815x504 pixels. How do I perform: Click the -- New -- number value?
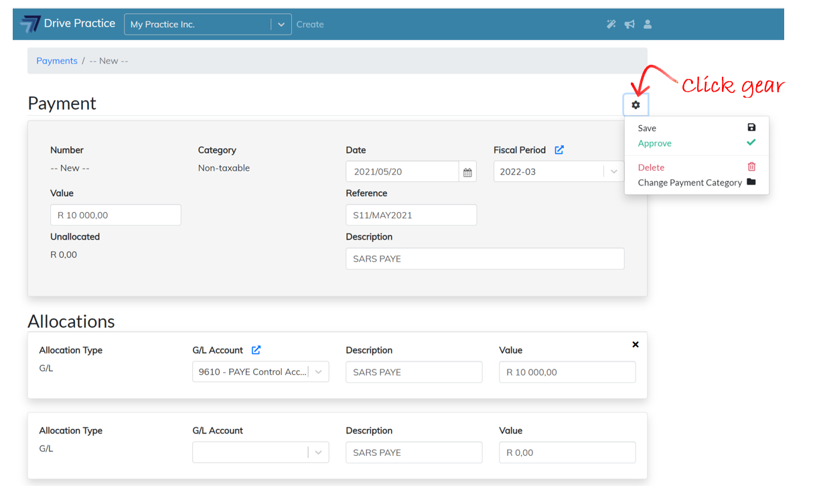(x=70, y=168)
